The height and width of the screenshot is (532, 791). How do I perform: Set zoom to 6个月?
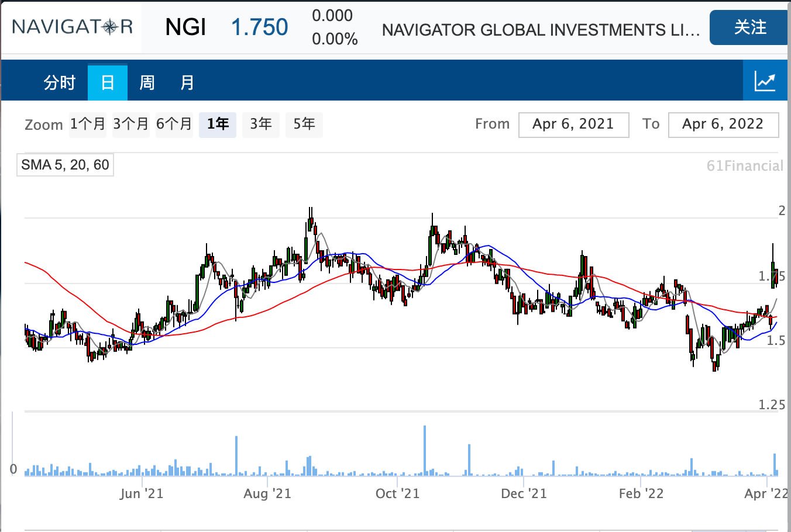174,125
